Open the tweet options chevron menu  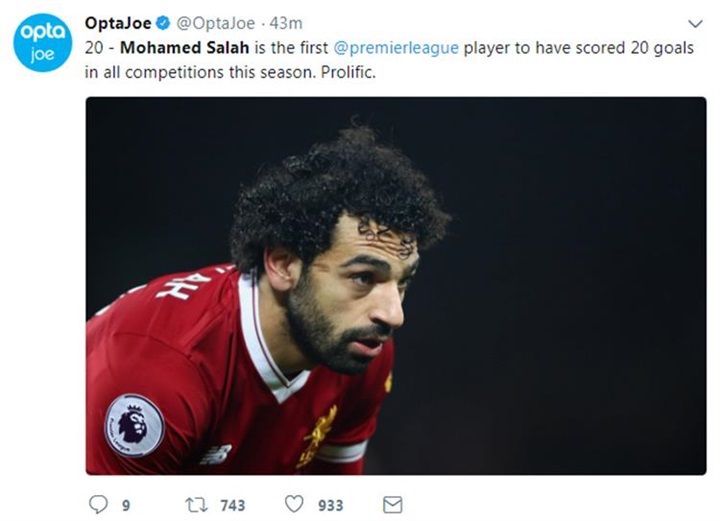[697, 23]
